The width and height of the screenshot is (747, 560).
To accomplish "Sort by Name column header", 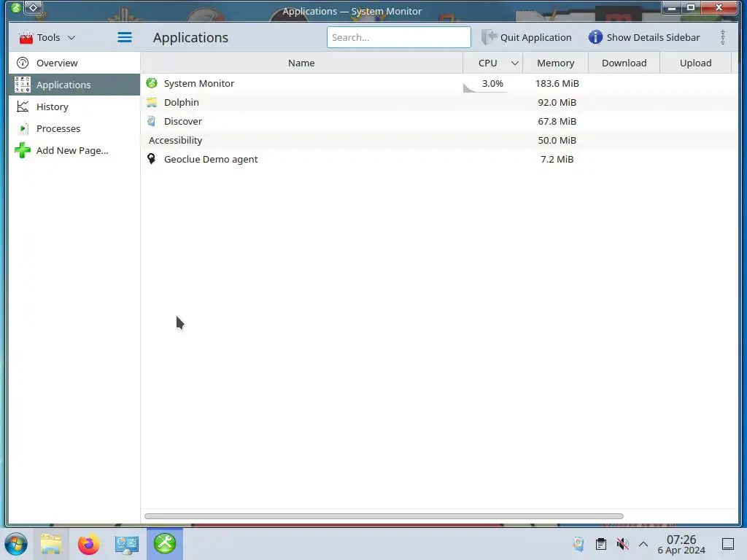I will coord(301,63).
